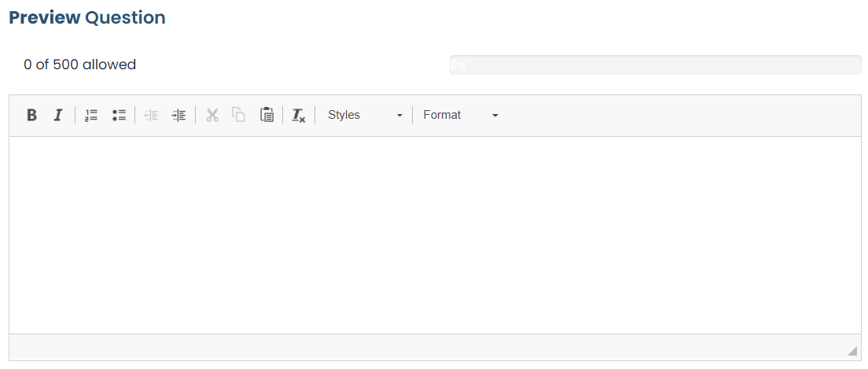Click the editor's bottom status bar
868x369 pixels.
click(x=435, y=348)
